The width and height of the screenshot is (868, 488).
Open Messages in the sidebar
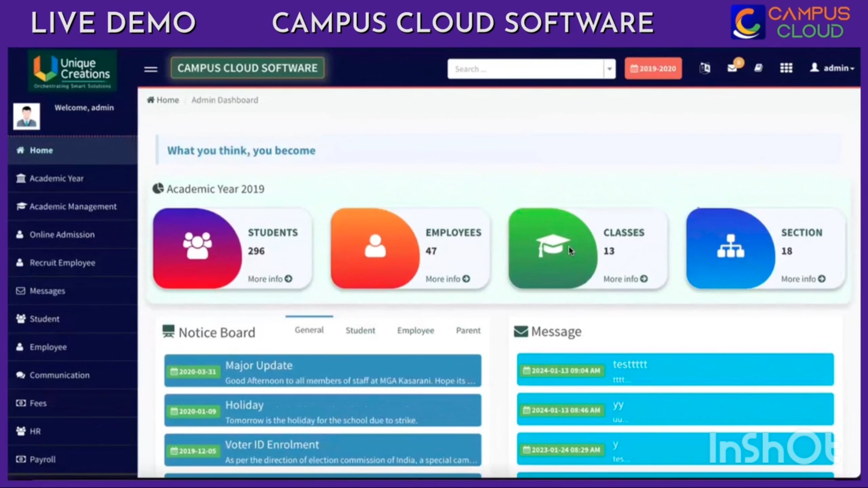pos(72,291)
